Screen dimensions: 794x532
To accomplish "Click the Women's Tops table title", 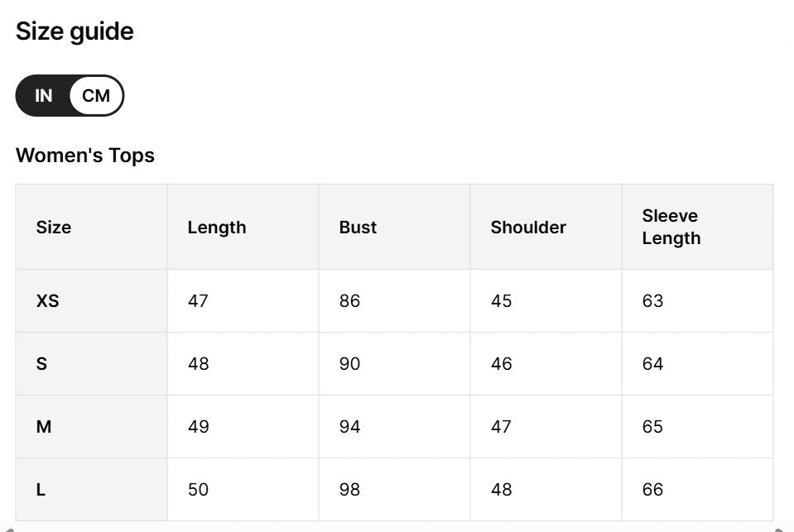I will tap(85, 156).
